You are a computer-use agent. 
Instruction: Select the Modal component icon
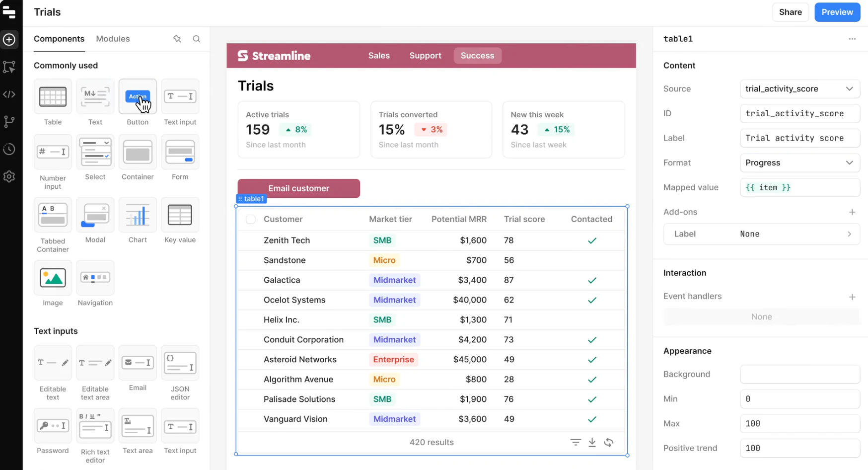(95, 215)
